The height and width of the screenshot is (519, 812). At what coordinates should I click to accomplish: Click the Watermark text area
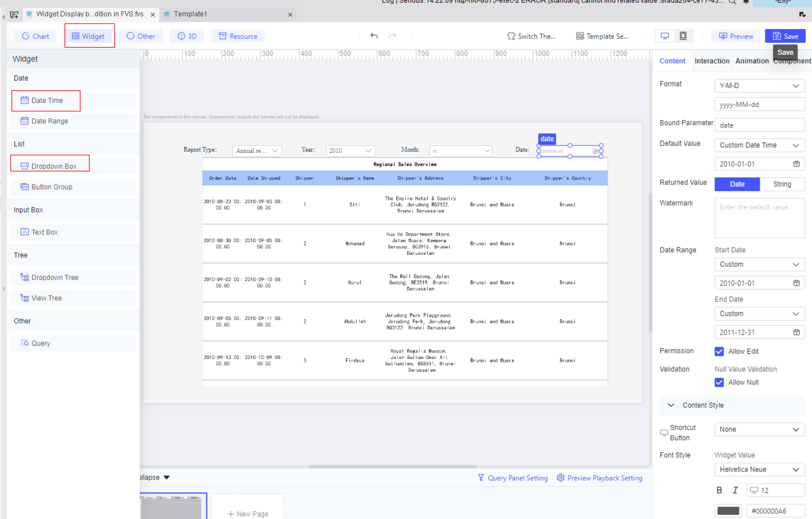[x=759, y=218]
